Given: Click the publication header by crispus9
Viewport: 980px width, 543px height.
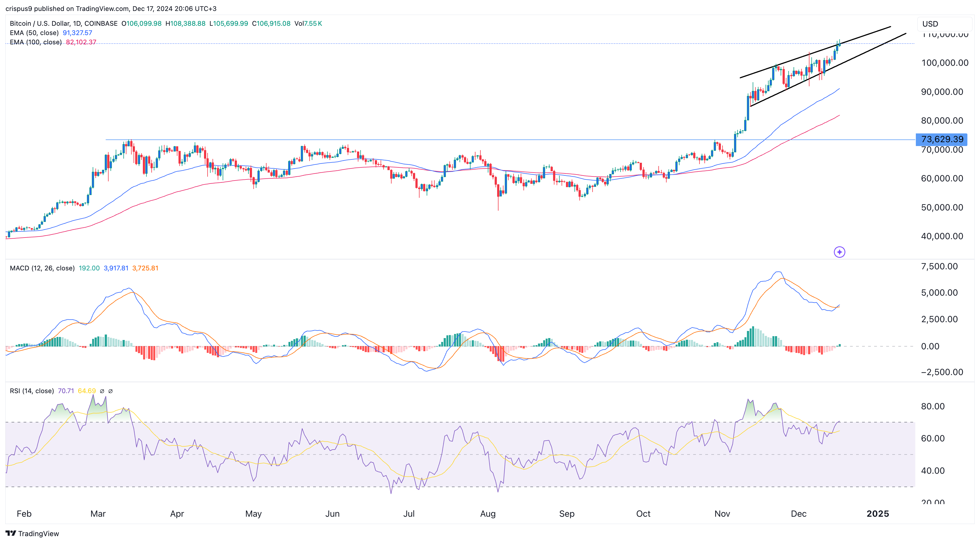Looking at the screenshot, I should (x=111, y=8).
